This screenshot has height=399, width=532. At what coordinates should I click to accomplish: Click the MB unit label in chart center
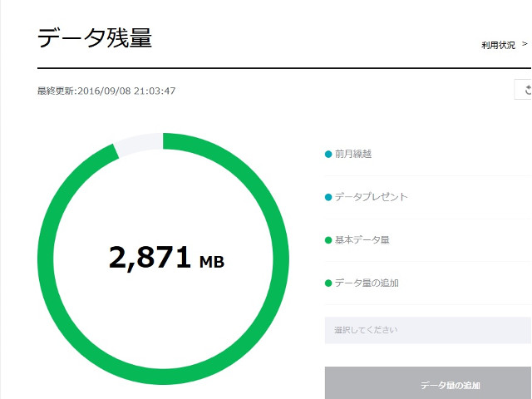coord(212,262)
